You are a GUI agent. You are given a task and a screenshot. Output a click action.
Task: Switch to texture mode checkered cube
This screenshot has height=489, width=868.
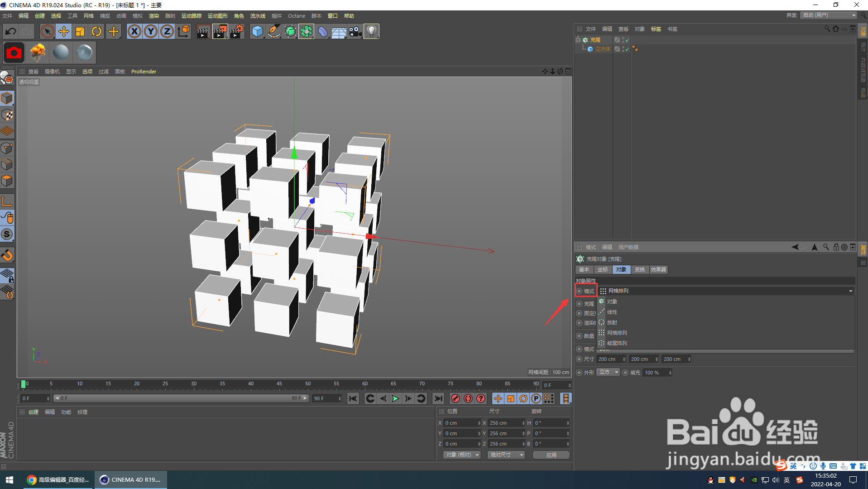[7, 115]
